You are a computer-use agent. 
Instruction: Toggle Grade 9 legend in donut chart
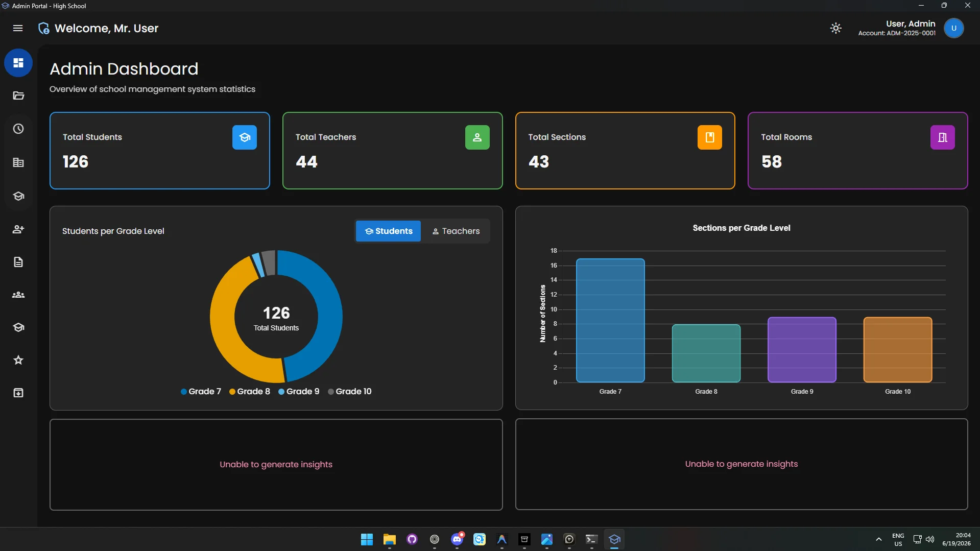pos(299,392)
